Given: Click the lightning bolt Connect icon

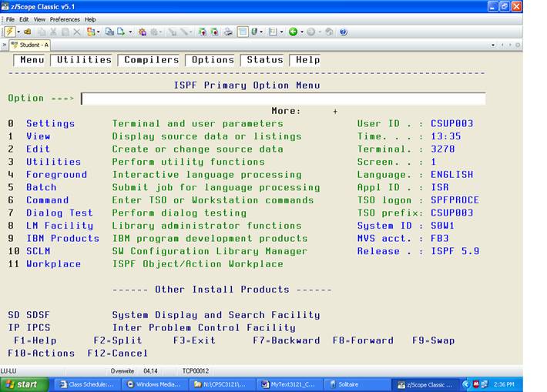Looking at the screenshot, I should 10,32.
